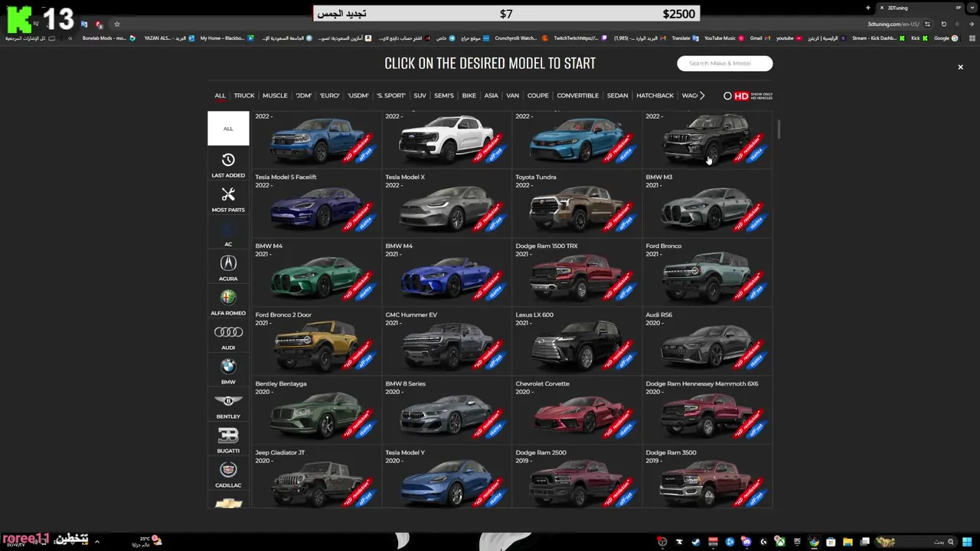The height and width of the screenshot is (551, 980).
Task: Open the Translate bookmark
Action: coord(684,38)
